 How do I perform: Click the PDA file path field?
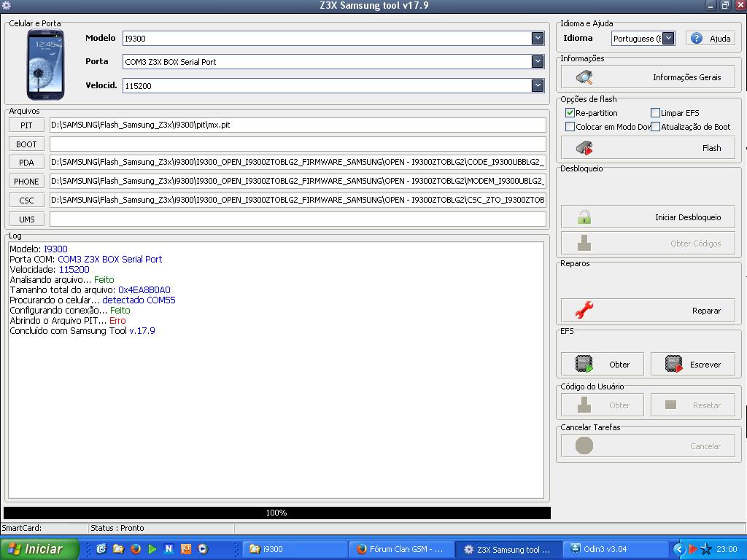point(298,162)
